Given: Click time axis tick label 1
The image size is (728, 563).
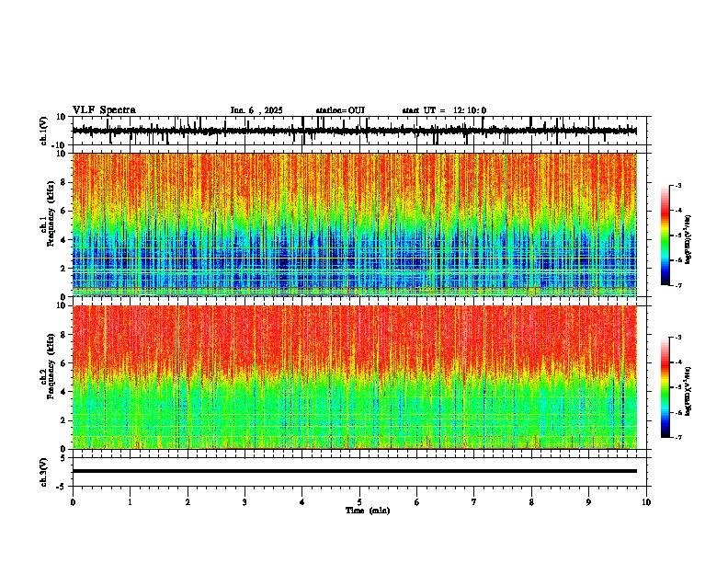Looking at the screenshot, I should tap(131, 502).
